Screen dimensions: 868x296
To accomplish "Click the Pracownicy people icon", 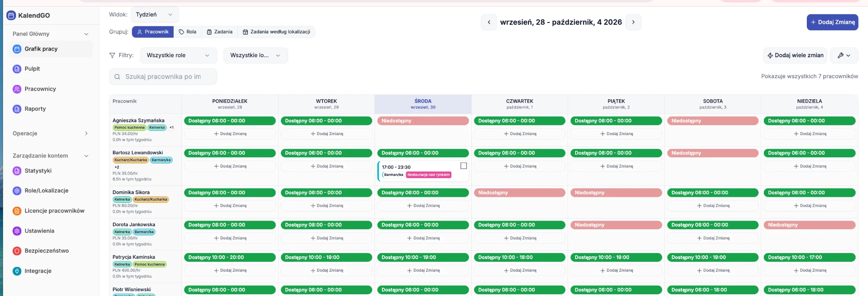I will 17,89.
